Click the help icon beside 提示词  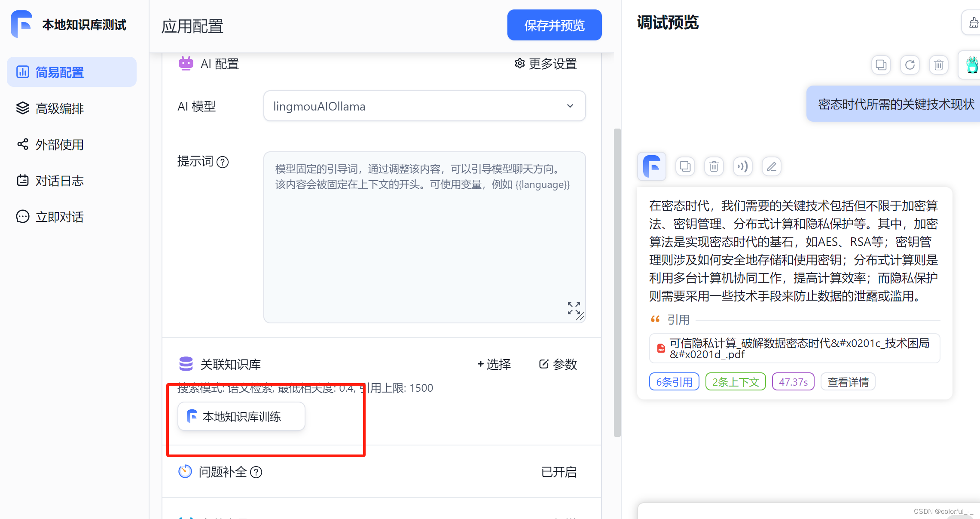tap(223, 162)
